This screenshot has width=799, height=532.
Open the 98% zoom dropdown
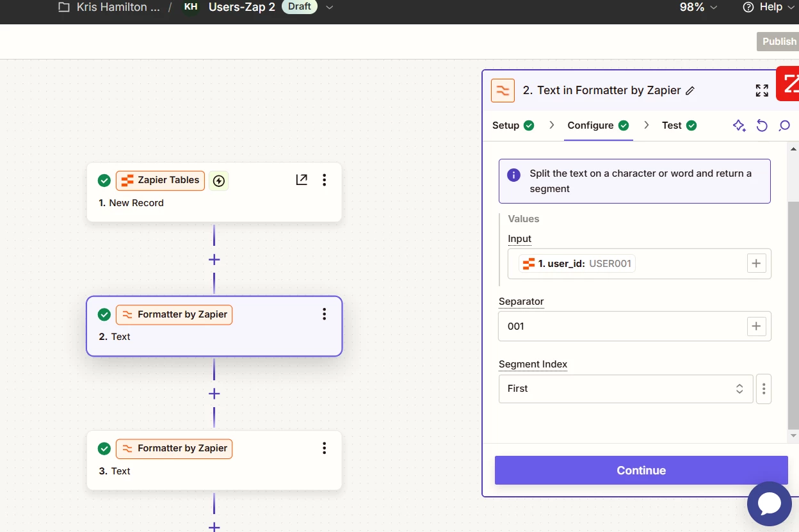(x=698, y=7)
